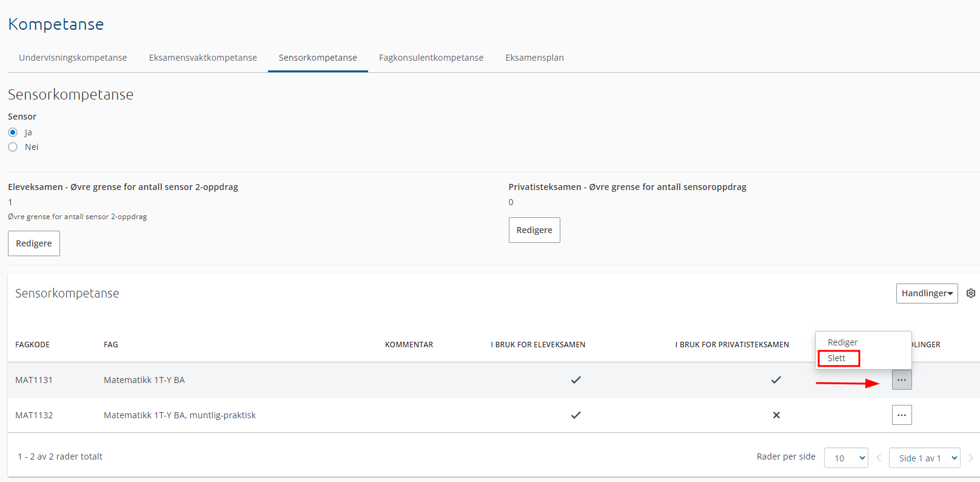Open the Eksamensplan tab
Viewport: 980px width, 482px height.
coord(535,58)
